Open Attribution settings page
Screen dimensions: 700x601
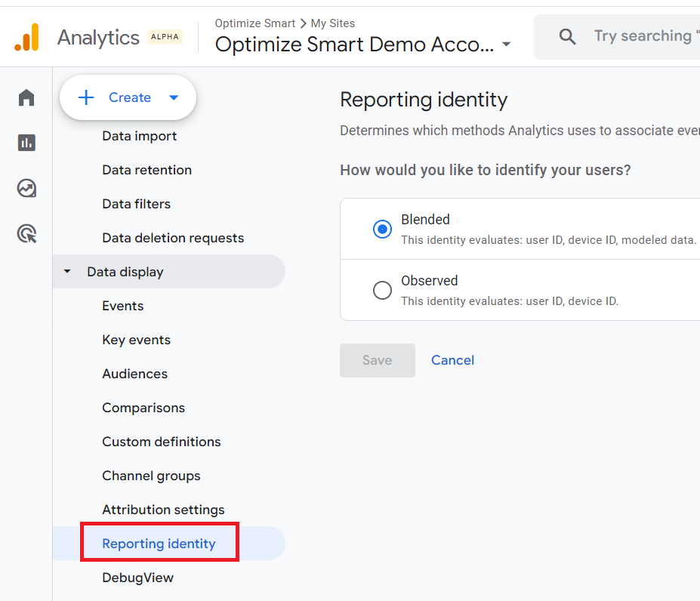pos(163,510)
